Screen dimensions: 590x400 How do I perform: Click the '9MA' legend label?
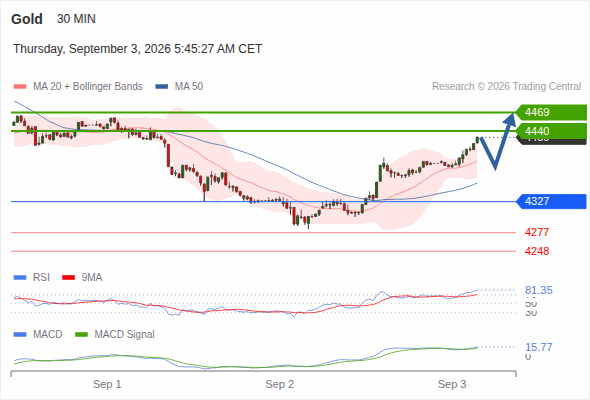pos(92,278)
